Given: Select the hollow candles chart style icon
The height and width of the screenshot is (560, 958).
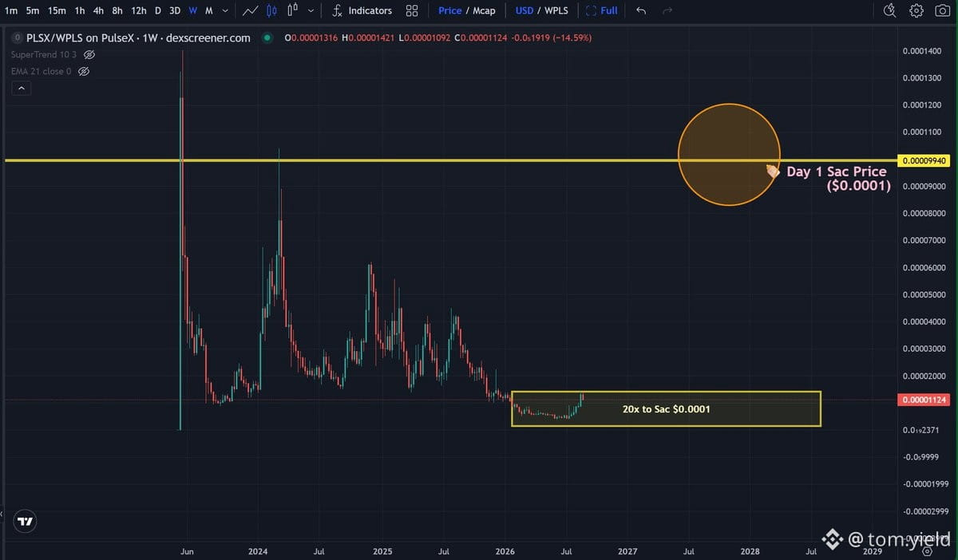Looking at the screenshot, I should (x=291, y=10).
